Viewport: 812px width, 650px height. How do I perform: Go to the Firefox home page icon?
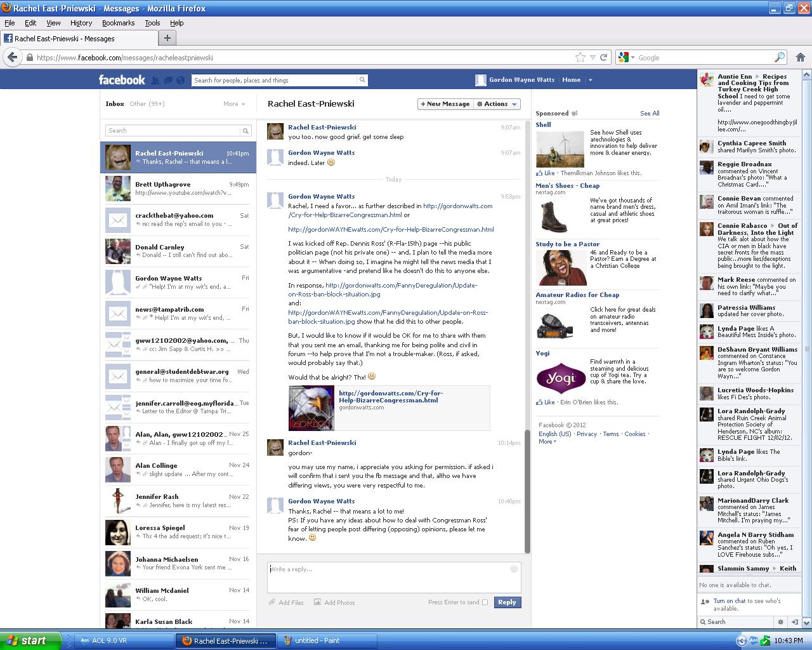tap(801, 57)
